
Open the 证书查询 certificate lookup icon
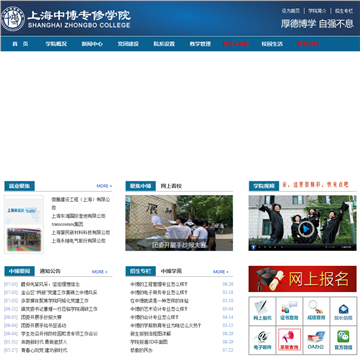click(x=289, y=311)
